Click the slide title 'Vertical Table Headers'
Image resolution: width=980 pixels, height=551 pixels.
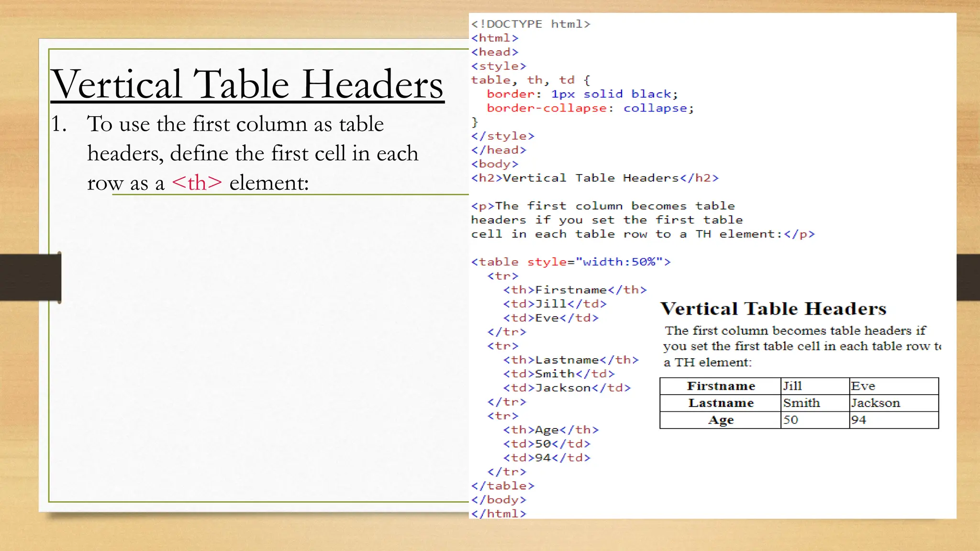pyautogui.click(x=247, y=84)
